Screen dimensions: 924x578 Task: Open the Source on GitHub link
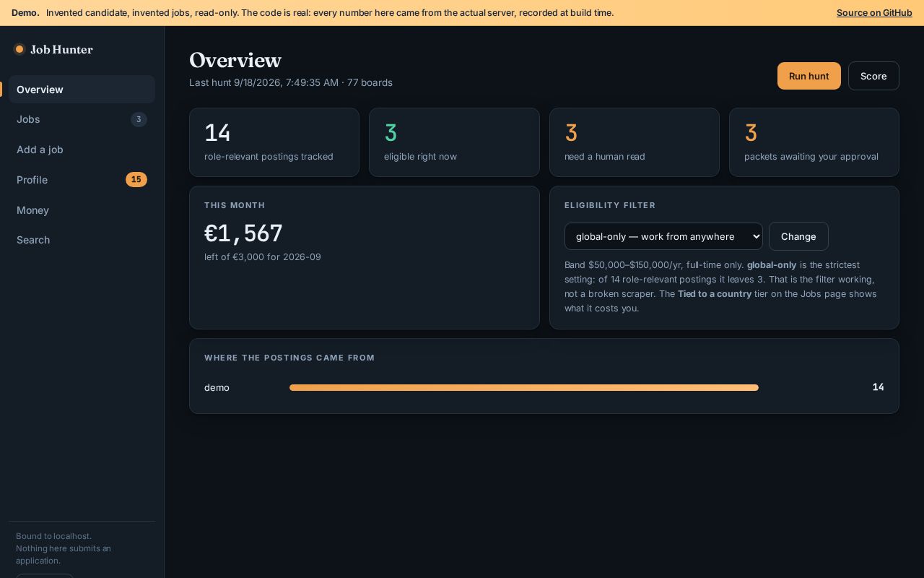coord(874,12)
